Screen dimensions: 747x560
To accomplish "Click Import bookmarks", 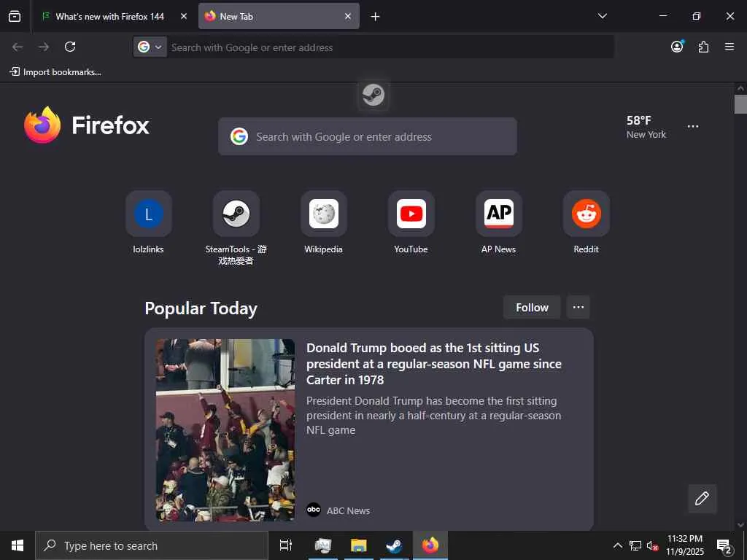I will tap(55, 72).
